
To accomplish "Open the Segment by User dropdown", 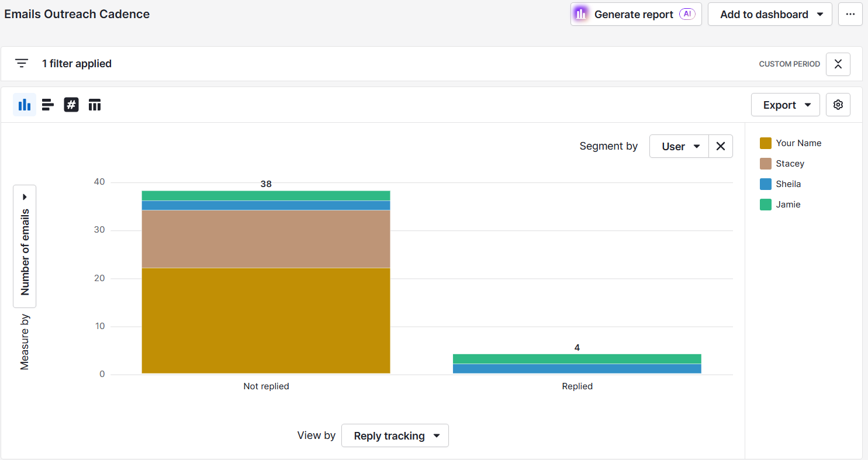I will coord(679,146).
